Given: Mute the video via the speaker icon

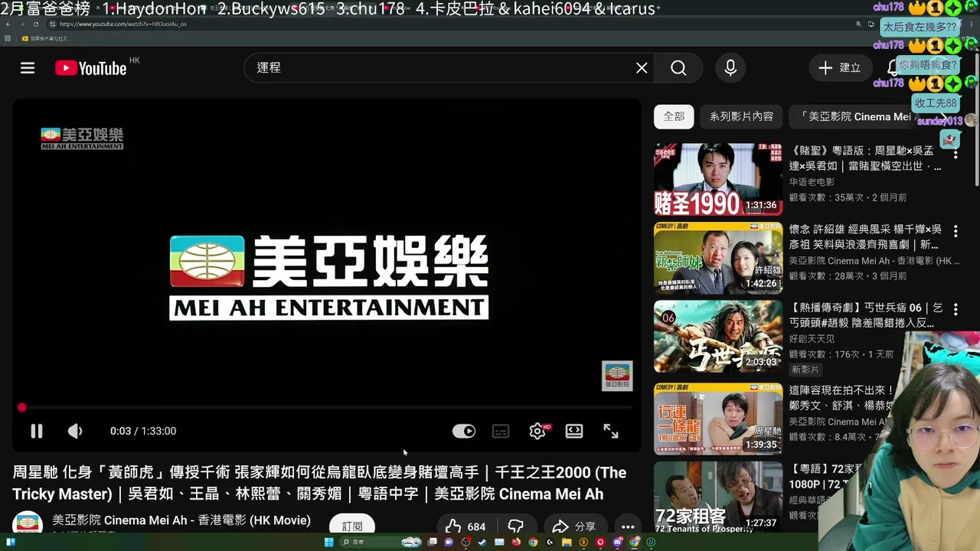Looking at the screenshot, I should pyautogui.click(x=75, y=431).
